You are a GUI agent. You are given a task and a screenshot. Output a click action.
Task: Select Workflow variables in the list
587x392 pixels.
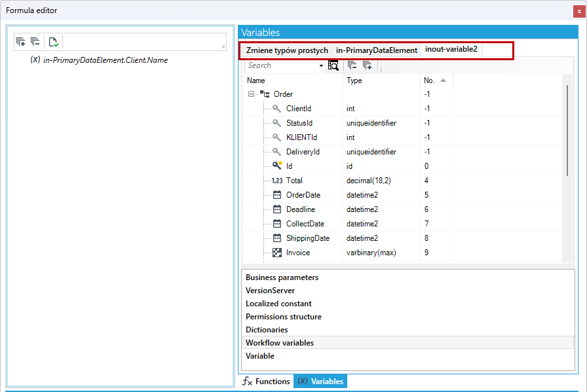tap(408, 343)
